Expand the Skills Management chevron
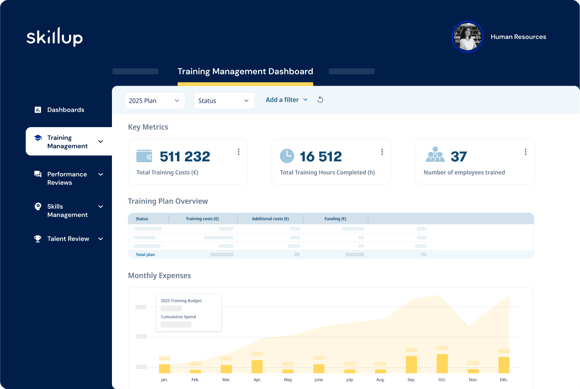The image size is (580, 389). pos(100,207)
